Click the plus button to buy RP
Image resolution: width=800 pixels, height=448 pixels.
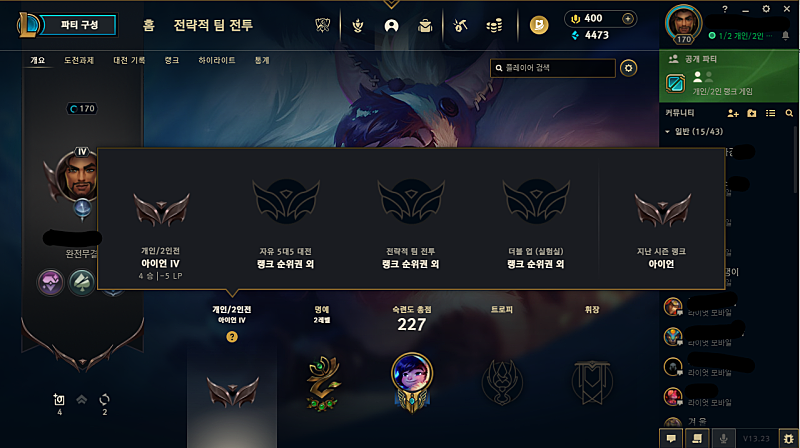[628, 19]
